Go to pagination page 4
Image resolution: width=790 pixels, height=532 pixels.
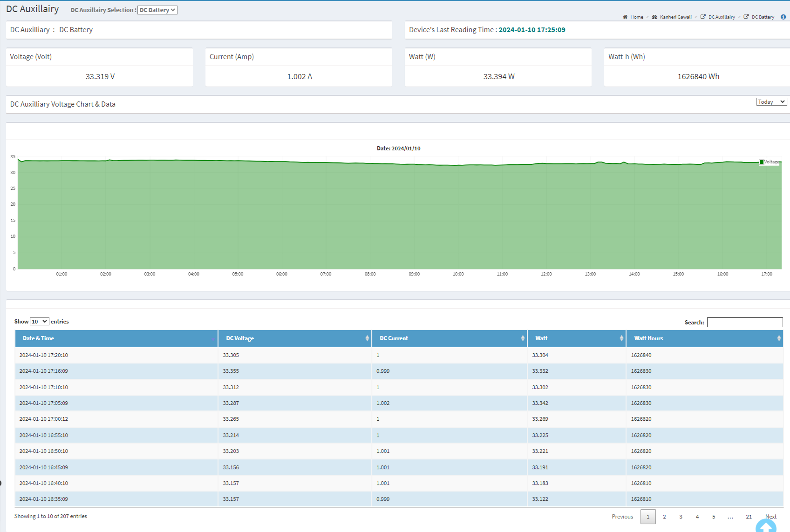click(697, 517)
